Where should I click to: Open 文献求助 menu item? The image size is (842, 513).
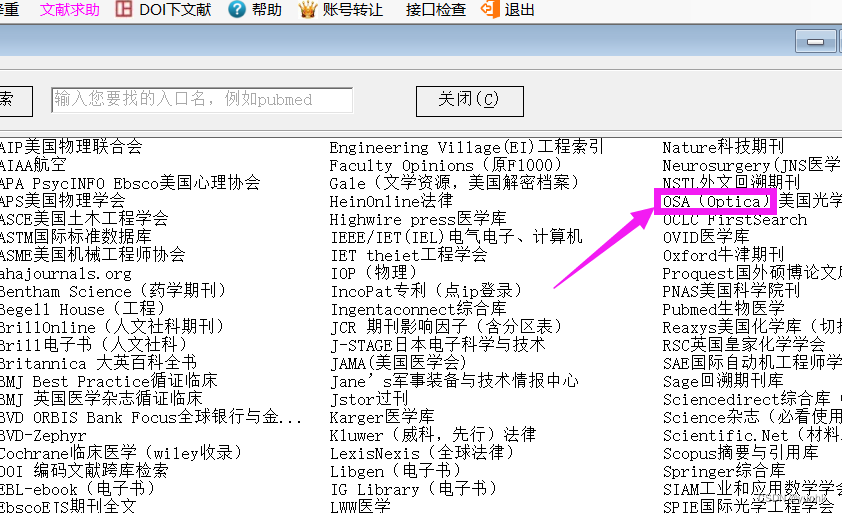coord(70,10)
